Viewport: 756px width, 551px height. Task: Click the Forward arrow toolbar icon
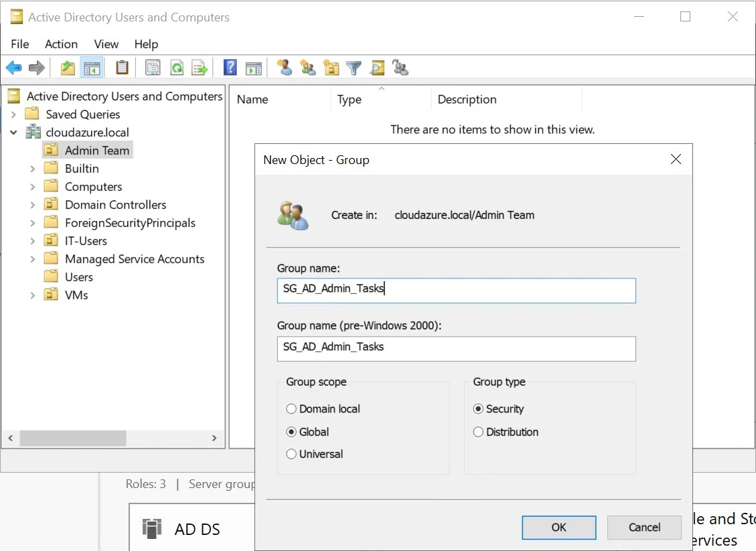[37, 68]
